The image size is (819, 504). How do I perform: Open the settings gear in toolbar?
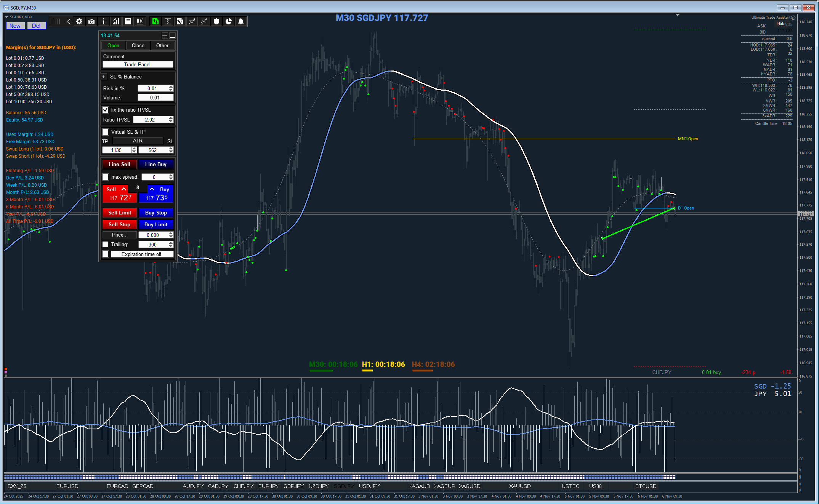click(79, 22)
